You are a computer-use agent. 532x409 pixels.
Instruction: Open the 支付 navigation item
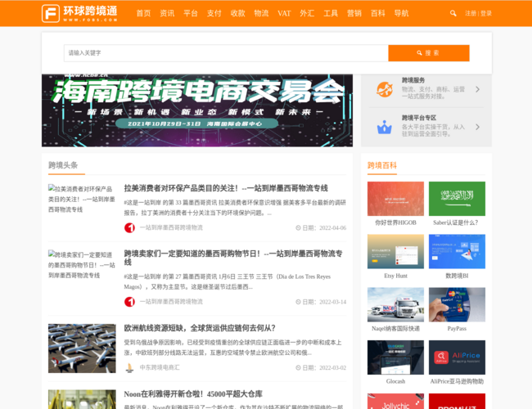point(214,13)
